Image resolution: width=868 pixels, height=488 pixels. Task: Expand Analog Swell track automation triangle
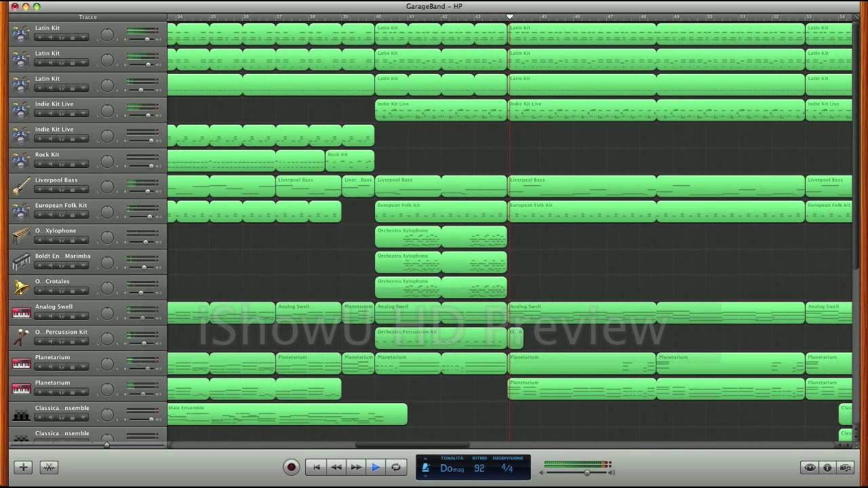pos(83,316)
